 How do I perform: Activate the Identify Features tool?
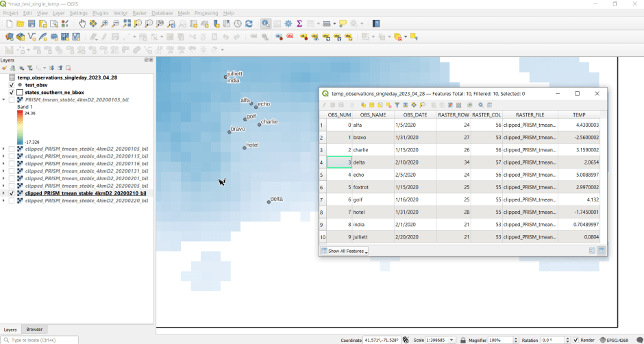pos(265,24)
